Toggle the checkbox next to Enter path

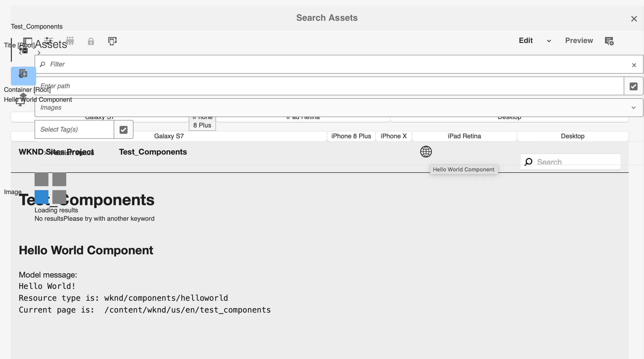633,86
